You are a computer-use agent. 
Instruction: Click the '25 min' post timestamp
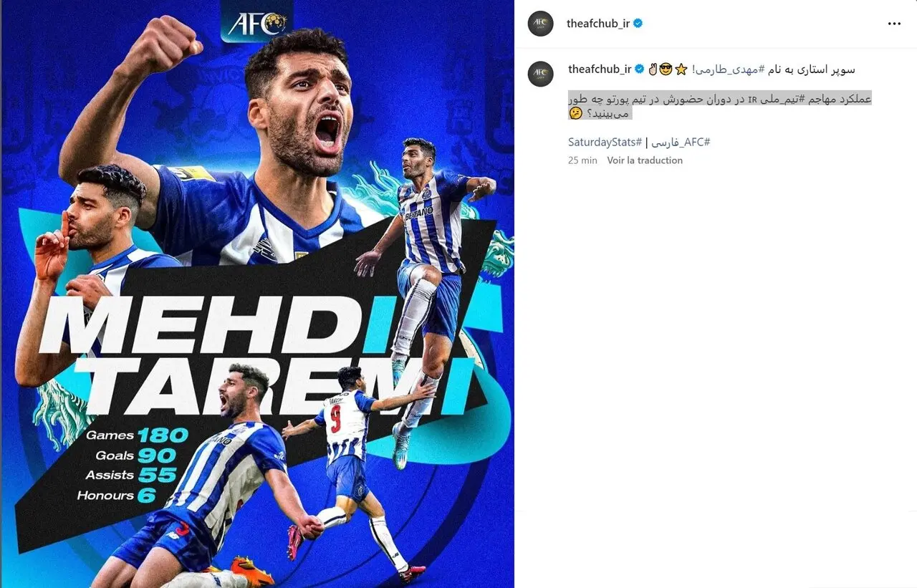pyautogui.click(x=582, y=160)
